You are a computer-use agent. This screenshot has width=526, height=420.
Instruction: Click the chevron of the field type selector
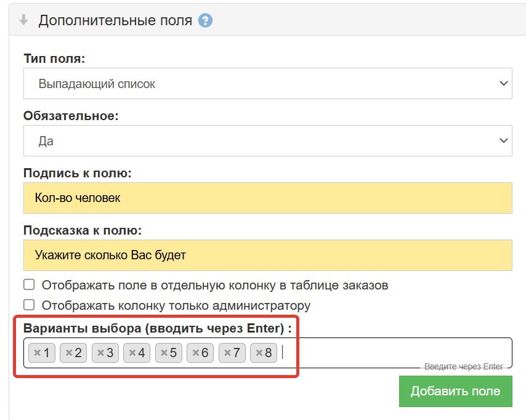504,83
